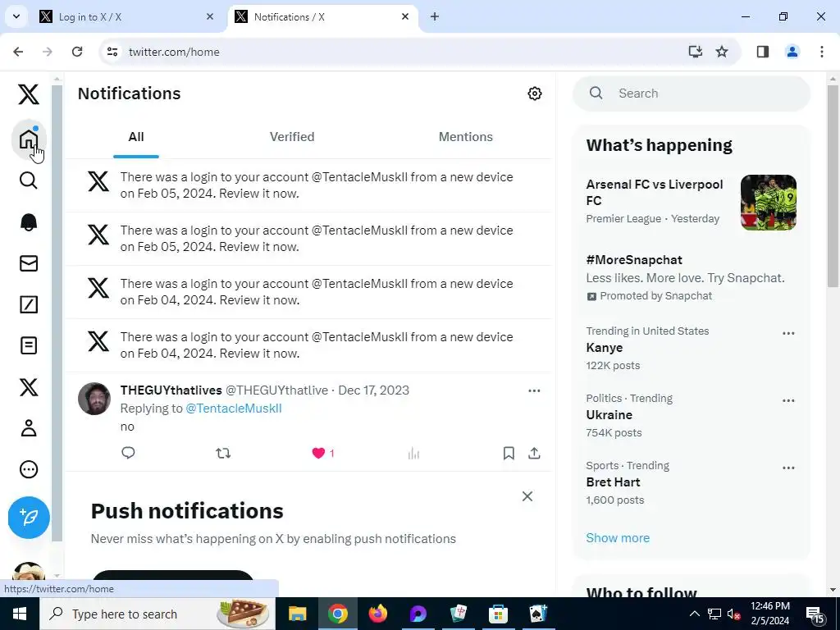Open the Notifications bell icon
Image resolution: width=840 pixels, height=630 pixels.
pyautogui.click(x=29, y=221)
